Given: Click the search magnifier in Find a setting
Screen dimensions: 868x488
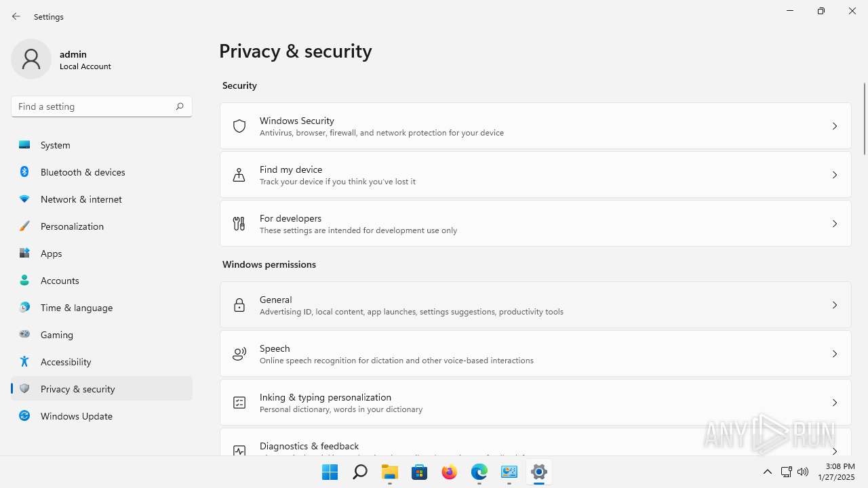Looking at the screenshot, I should pos(180,106).
